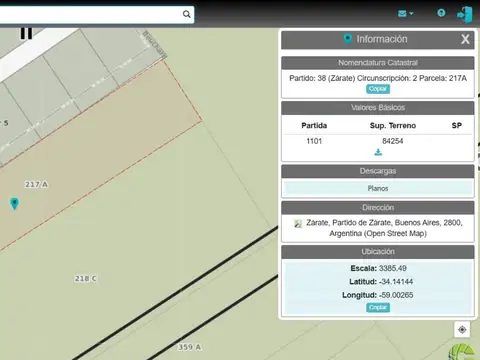This screenshot has width=480, height=360.
Task: Select parcel label 217 A
Action: (36, 184)
